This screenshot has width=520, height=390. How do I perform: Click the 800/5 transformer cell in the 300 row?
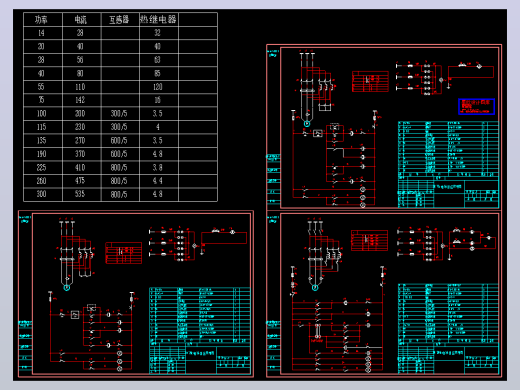tap(119, 194)
